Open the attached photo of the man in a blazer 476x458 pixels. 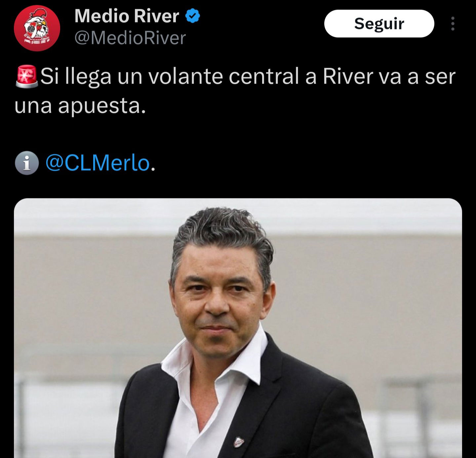[x=238, y=328]
